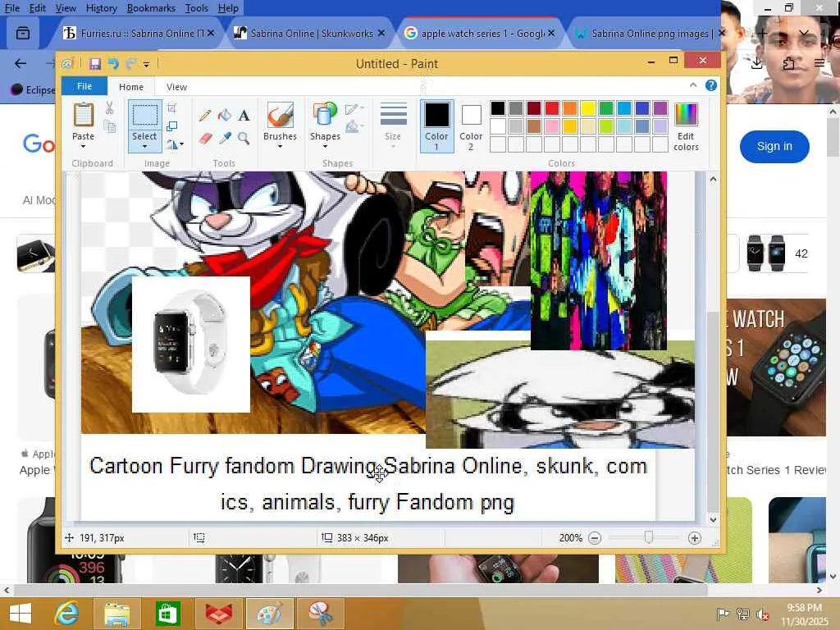Pick the red color swatch

[552, 108]
